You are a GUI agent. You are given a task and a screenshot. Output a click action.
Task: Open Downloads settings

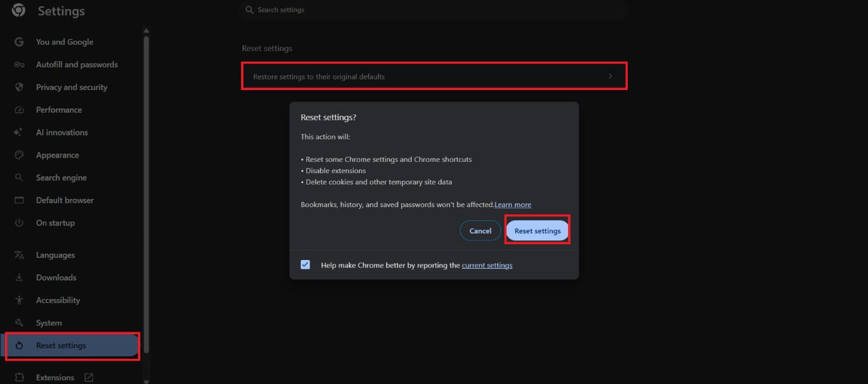[x=56, y=278]
